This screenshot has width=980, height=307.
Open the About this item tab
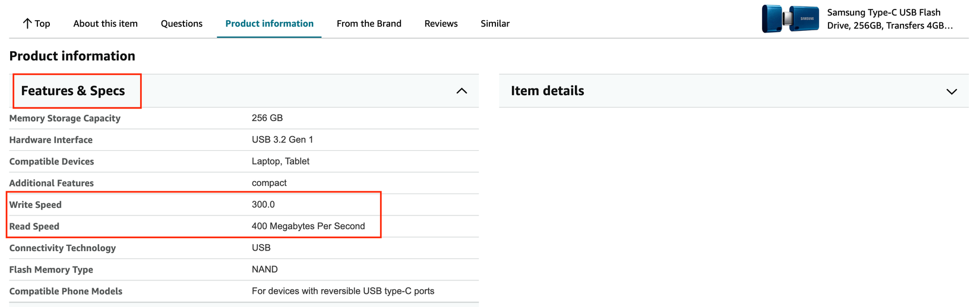pos(105,24)
